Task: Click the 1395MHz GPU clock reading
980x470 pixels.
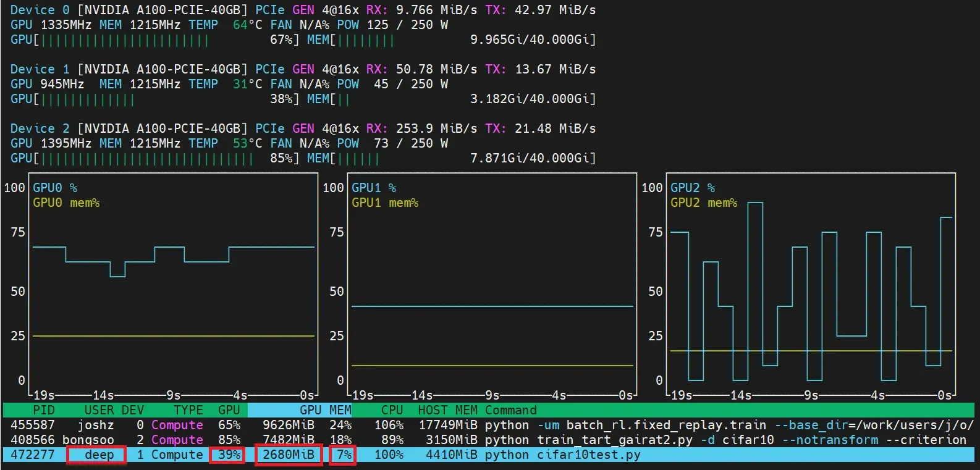Action: click(66, 143)
